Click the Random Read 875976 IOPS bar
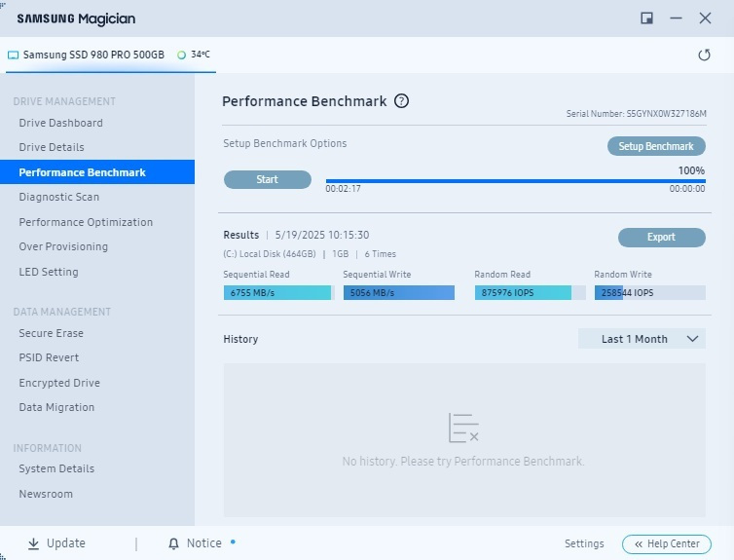This screenshot has width=734, height=560. point(531,292)
